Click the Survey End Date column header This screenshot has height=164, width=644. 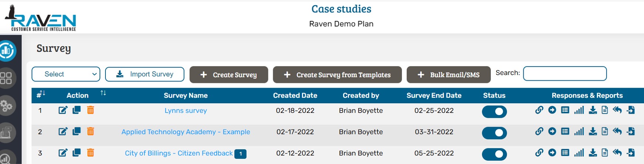coord(434,95)
